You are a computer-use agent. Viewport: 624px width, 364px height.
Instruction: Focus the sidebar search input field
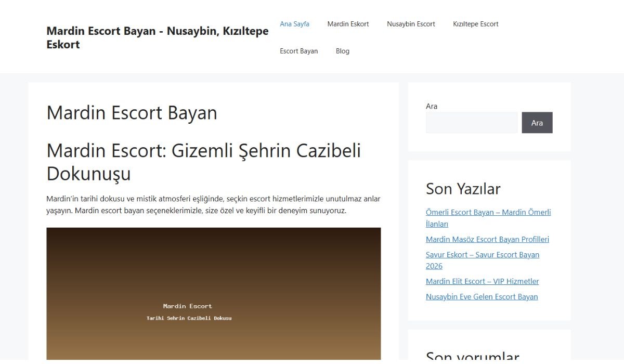pyautogui.click(x=471, y=123)
